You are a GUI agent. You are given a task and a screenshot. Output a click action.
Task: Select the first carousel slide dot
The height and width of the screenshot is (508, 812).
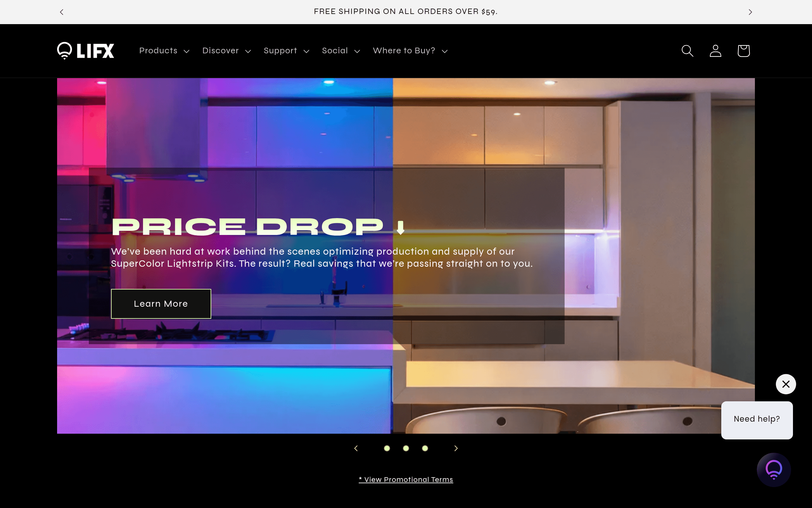(387, 448)
